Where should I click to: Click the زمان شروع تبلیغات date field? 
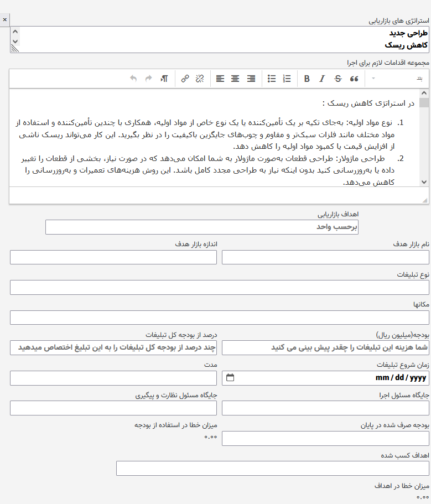click(325, 378)
